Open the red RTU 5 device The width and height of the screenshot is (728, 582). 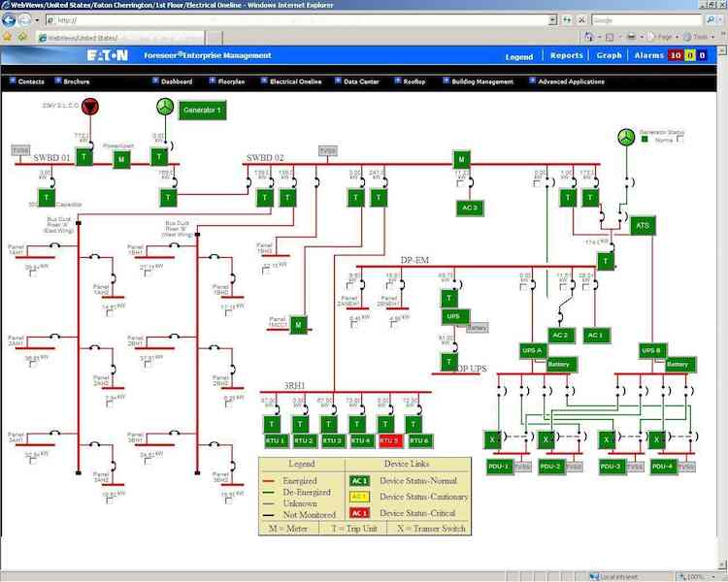click(x=390, y=441)
